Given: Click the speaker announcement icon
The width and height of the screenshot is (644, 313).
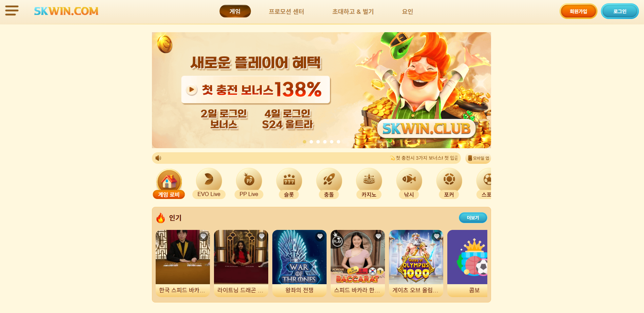Looking at the screenshot, I should tap(158, 158).
